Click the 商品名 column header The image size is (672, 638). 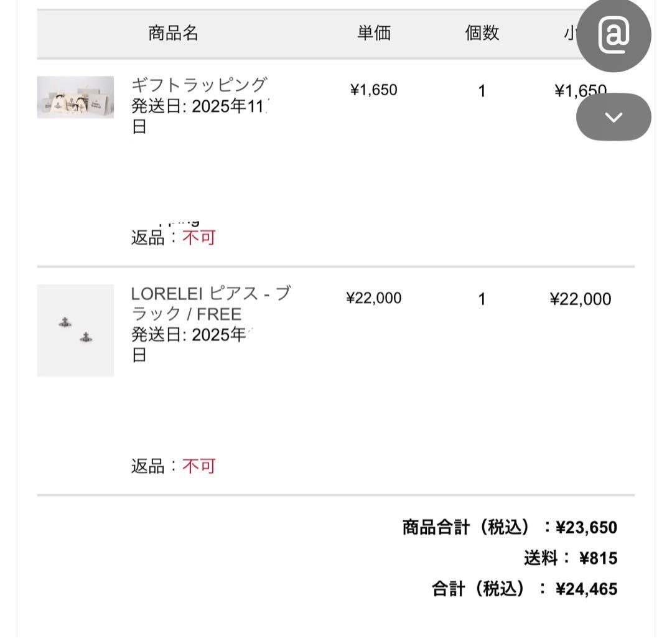point(172,34)
